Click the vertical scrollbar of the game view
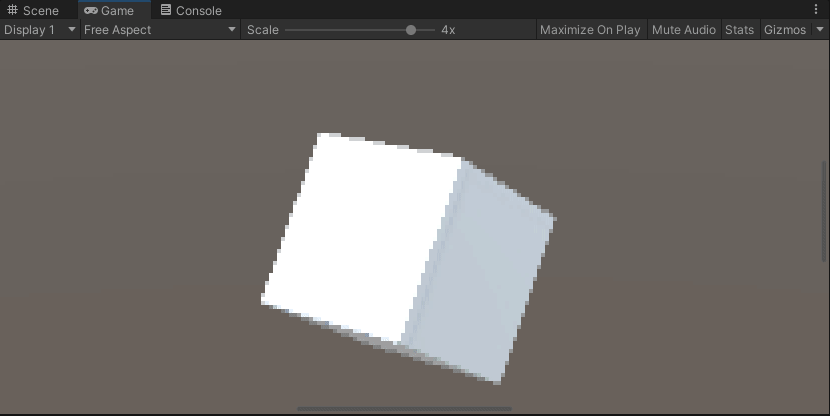830x416 pixels. coord(824,211)
